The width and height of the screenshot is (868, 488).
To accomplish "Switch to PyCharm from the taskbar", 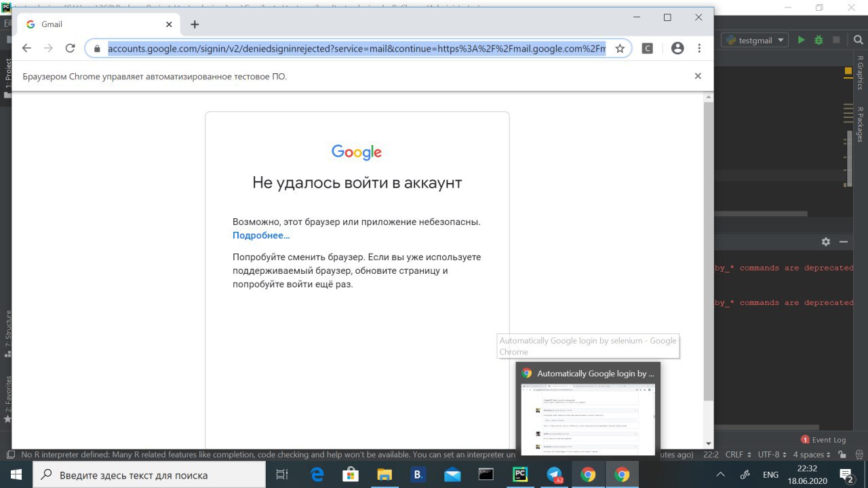I will click(x=520, y=474).
